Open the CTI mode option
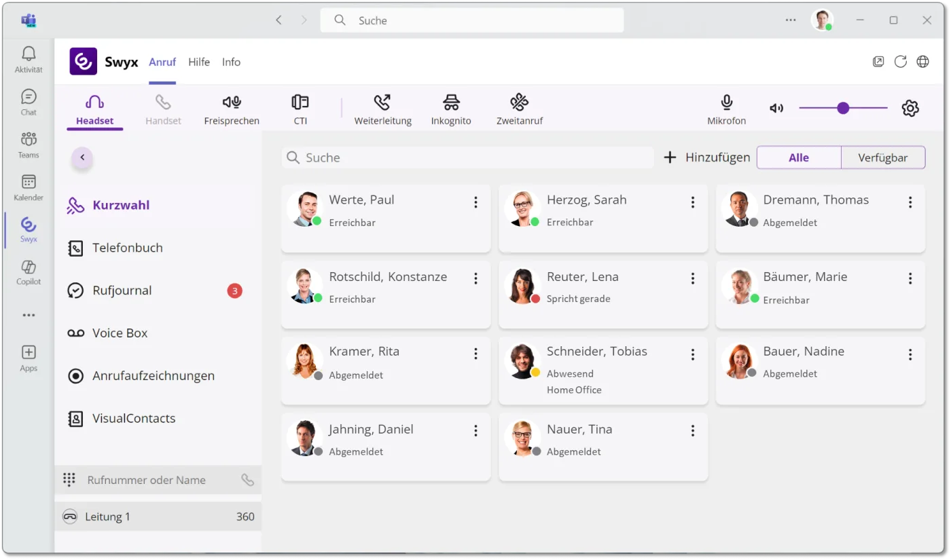The width and height of the screenshot is (951, 560). point(300,110)
